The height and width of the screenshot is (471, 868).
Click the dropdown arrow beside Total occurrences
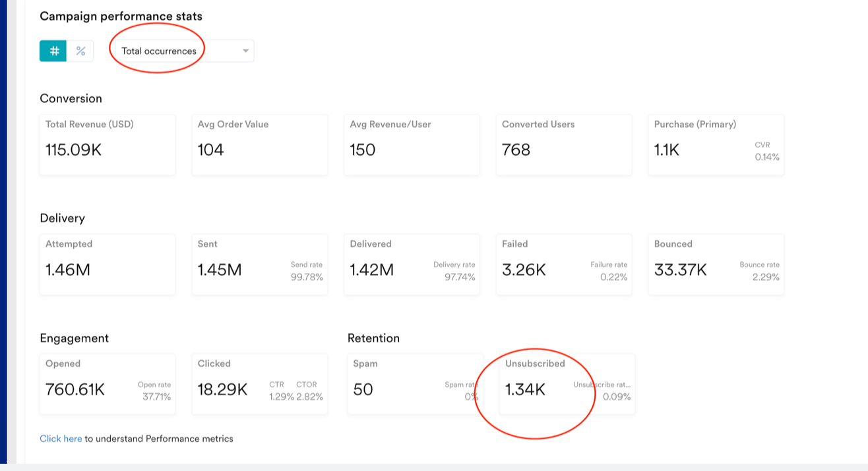point(245,51)
